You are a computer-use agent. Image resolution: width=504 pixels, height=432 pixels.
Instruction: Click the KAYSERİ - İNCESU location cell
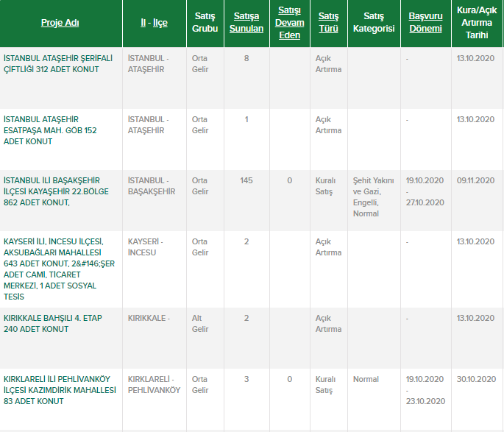tap(146, 247)
